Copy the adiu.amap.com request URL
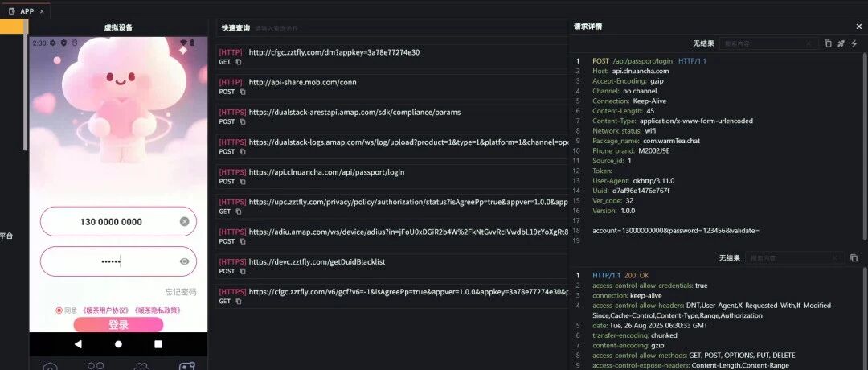The height and width of the screenshot is (370, 868). tap(243, 241)
